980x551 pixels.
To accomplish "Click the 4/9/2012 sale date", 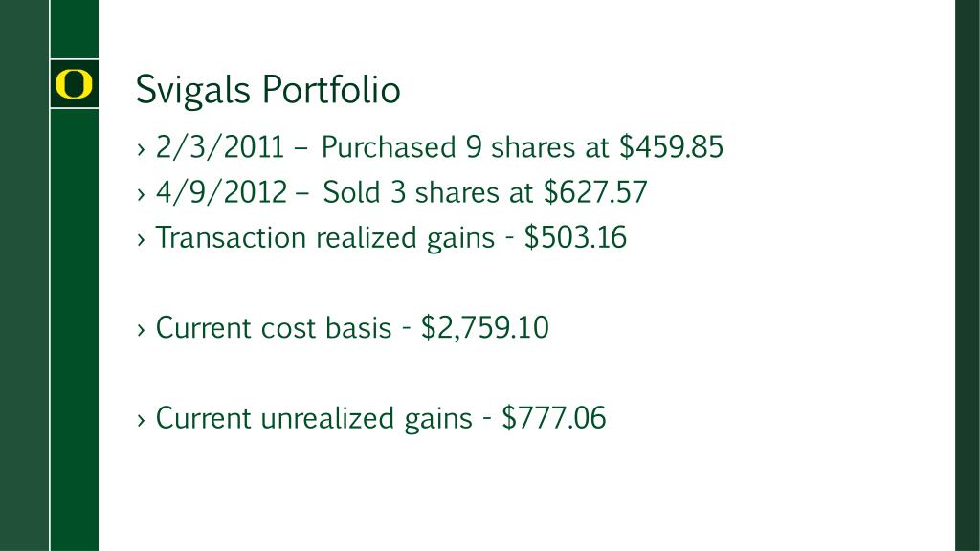I will point(221,193).
